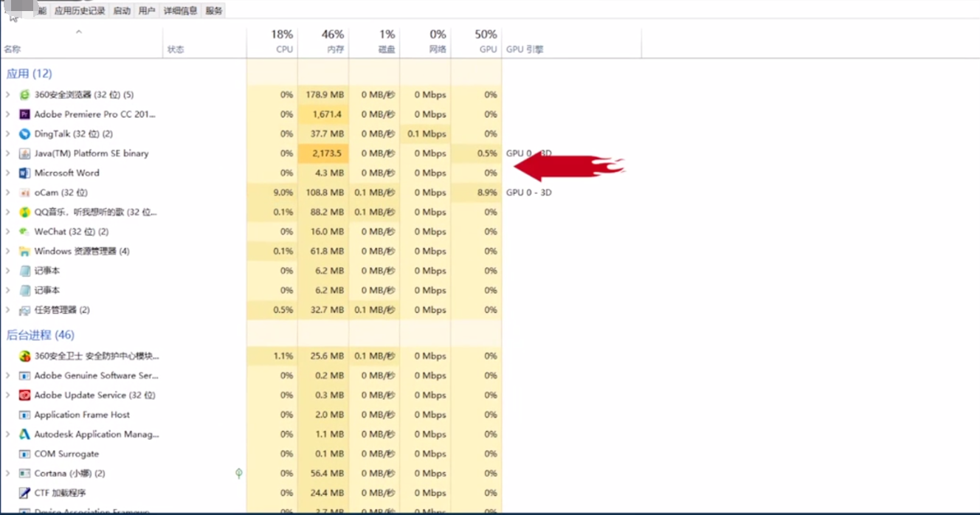Click the CTF 加载程序 icon
Screen dimensions: 980x515
coord(24,493)
